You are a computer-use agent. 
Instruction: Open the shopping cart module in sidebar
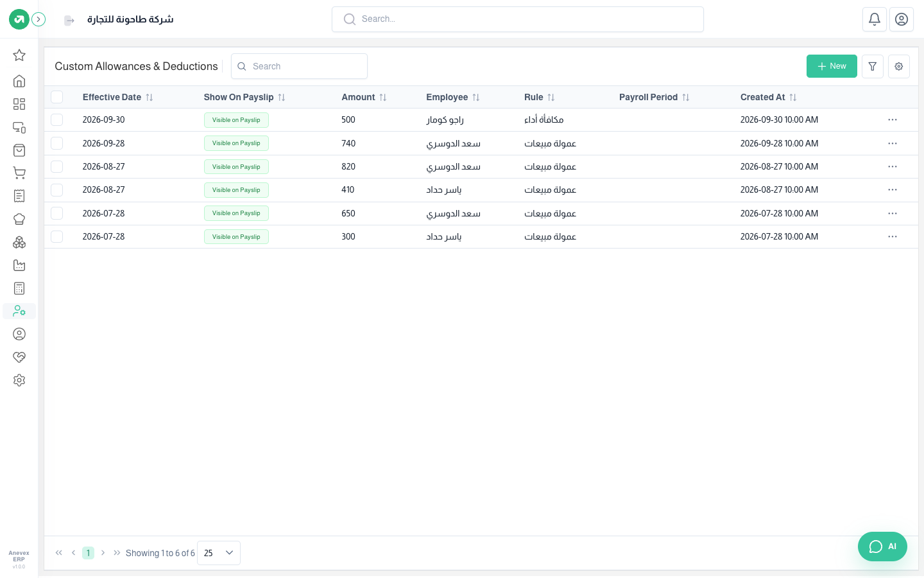19,173
